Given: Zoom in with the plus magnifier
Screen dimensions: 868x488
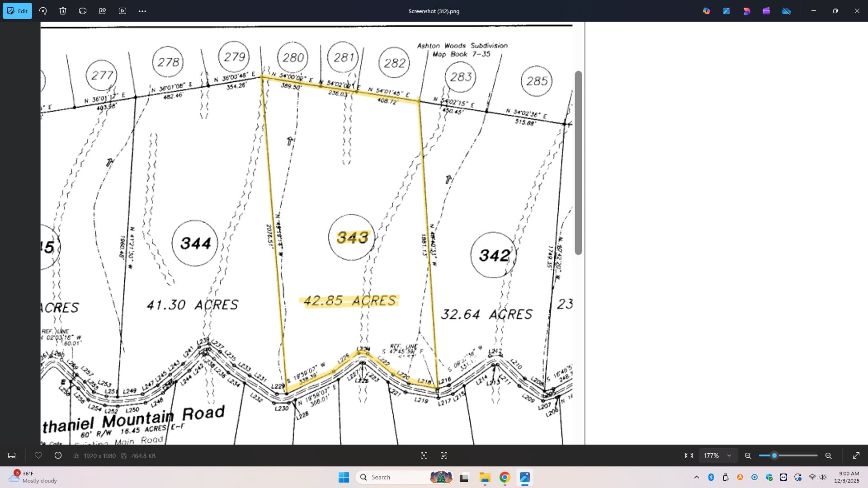Looking at the screenshot, I should click(x=828, y=455).
